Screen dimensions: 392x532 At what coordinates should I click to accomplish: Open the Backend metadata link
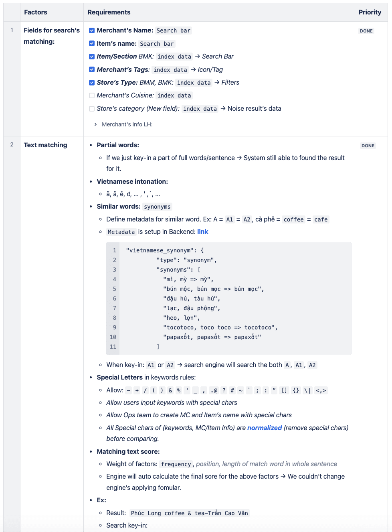[202, 231]
